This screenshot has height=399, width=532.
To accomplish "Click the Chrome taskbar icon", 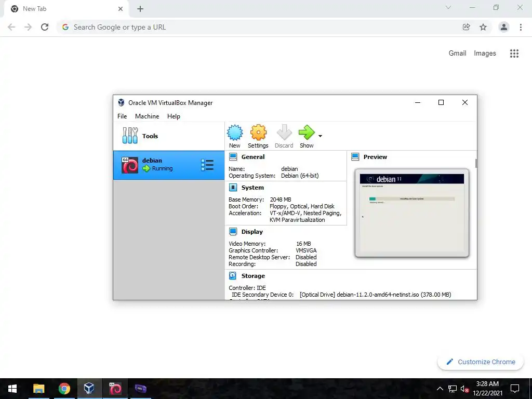I will click(x=64, y=389).
